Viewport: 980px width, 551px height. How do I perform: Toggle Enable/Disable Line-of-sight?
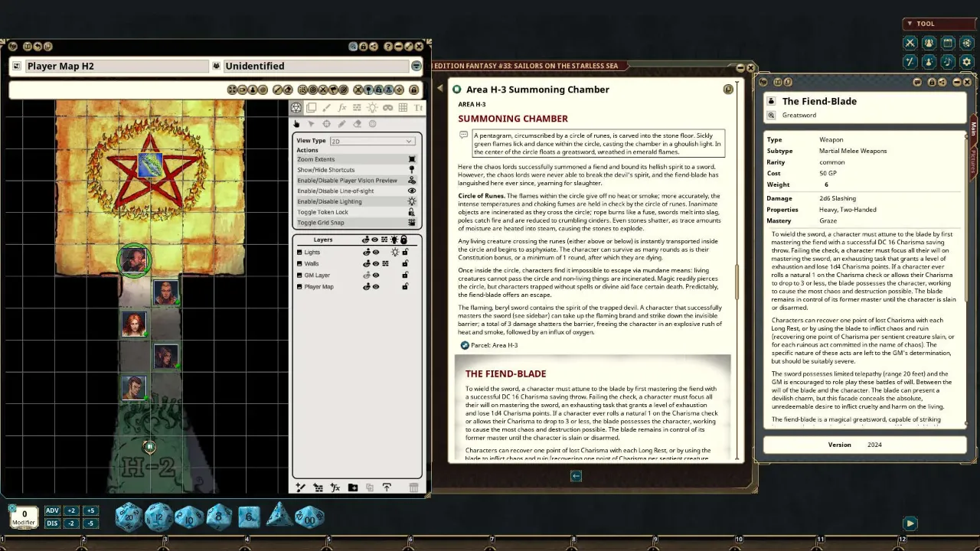pyautogui.click(x=356, y=191)
